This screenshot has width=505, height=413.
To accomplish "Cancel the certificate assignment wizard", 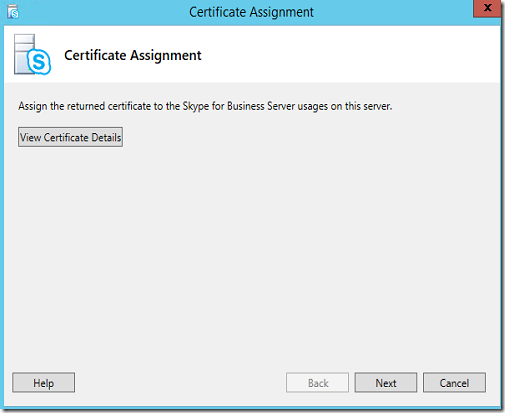I will tap(454, 383).
